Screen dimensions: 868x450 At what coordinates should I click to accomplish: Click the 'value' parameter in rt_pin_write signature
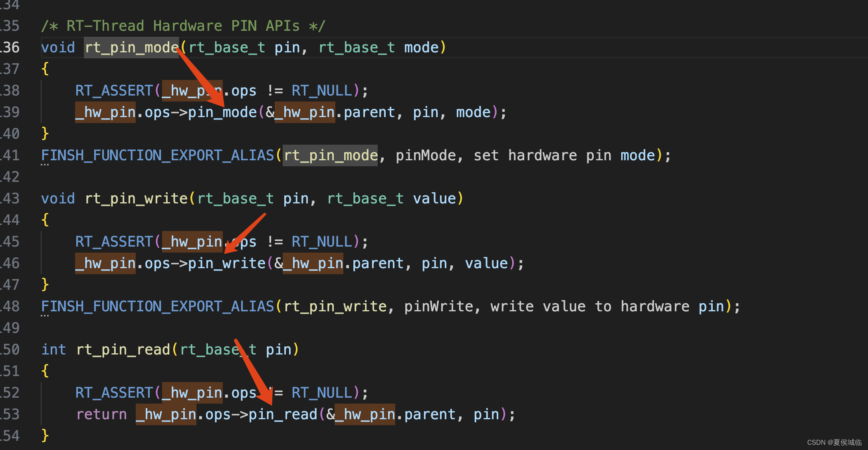[x=434, y=199]
